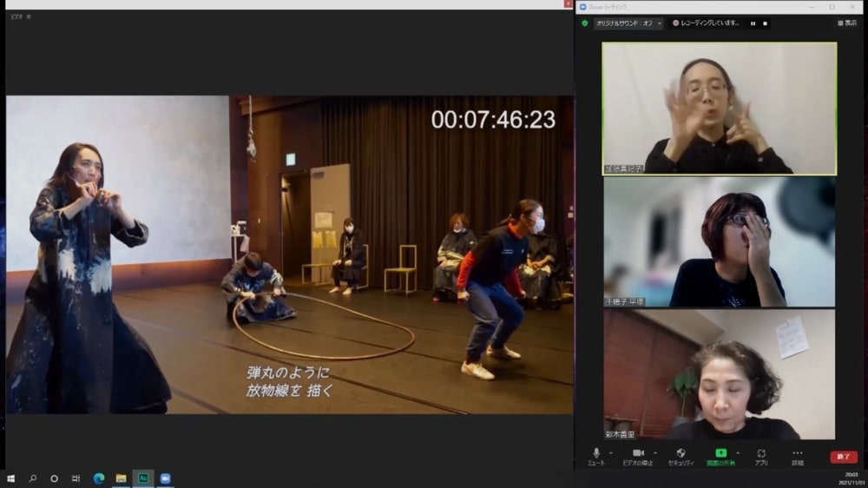Open the Security shield menu
Screen dimensions: 868x488
681,454
